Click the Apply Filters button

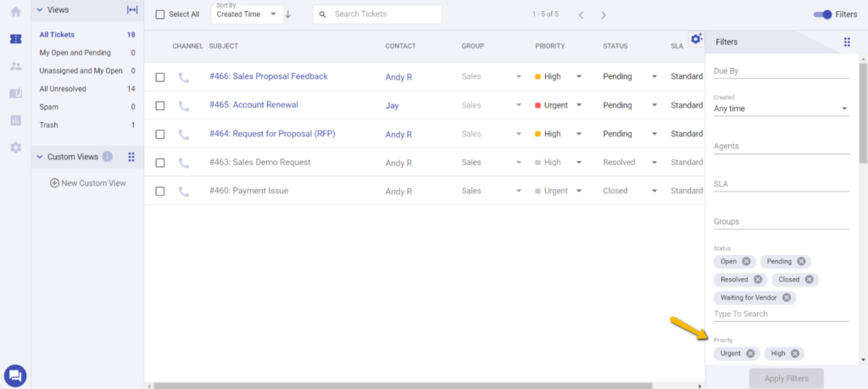click(786, 379)
